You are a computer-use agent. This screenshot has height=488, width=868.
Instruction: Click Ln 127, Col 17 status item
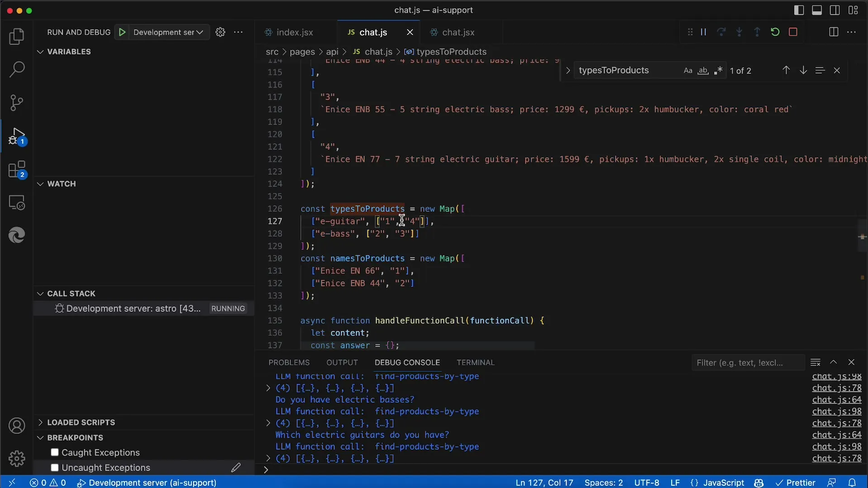544,483
